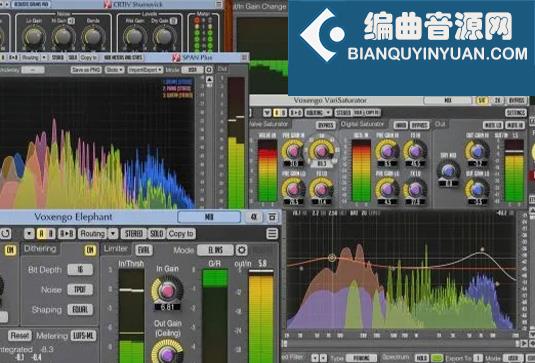Open the Elephant Noise type selector

[x=80, y=290]
